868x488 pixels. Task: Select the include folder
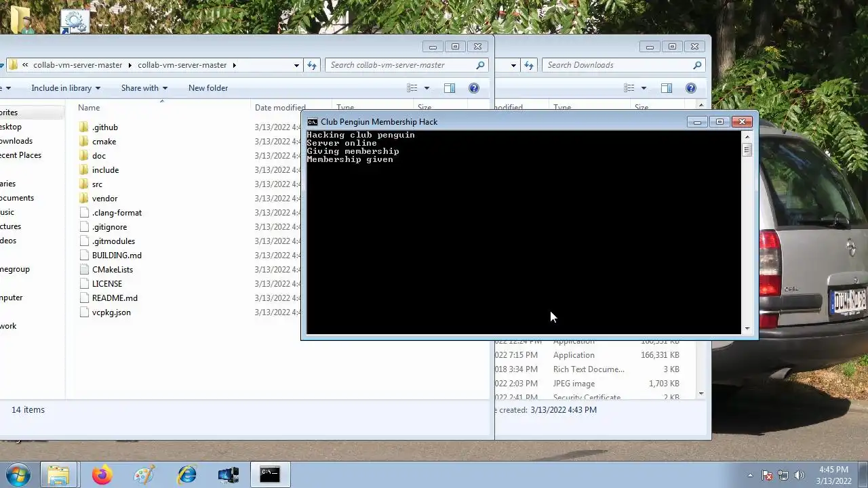point(105,170)
